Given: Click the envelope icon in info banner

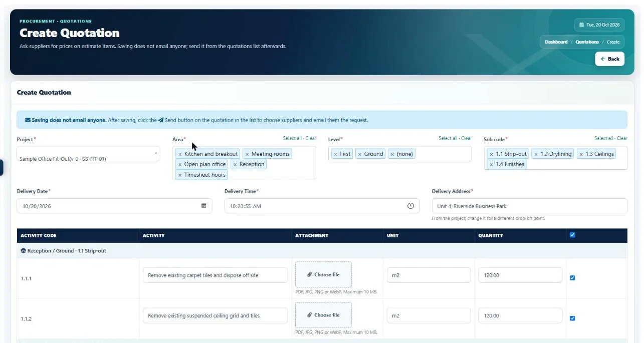Looking at the screenshot, I should click(x=28, y=120).
